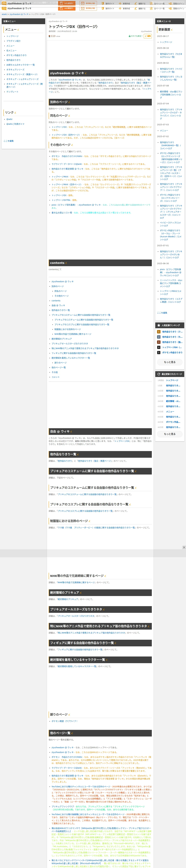This screenshot has height=868, width=186.
Task: Jump to 絶対領域のプリキュア in contents list
Action: pos(62,339)
